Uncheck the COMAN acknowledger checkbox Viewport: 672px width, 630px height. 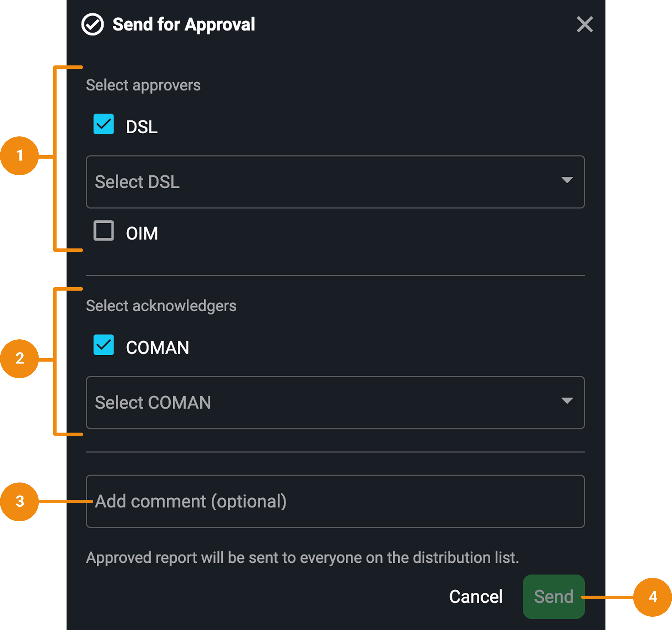[x=103, y=345]
